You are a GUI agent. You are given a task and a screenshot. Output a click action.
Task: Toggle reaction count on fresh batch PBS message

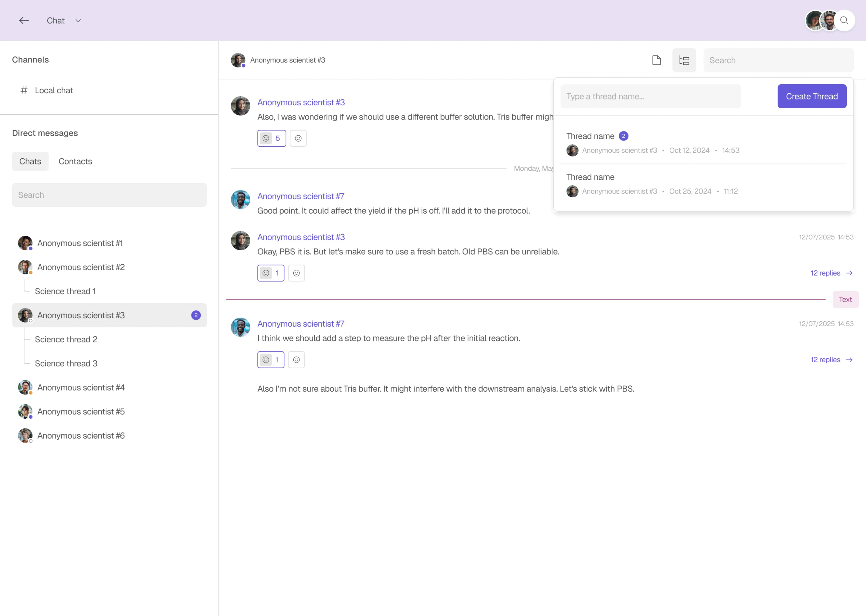[271, 273]
